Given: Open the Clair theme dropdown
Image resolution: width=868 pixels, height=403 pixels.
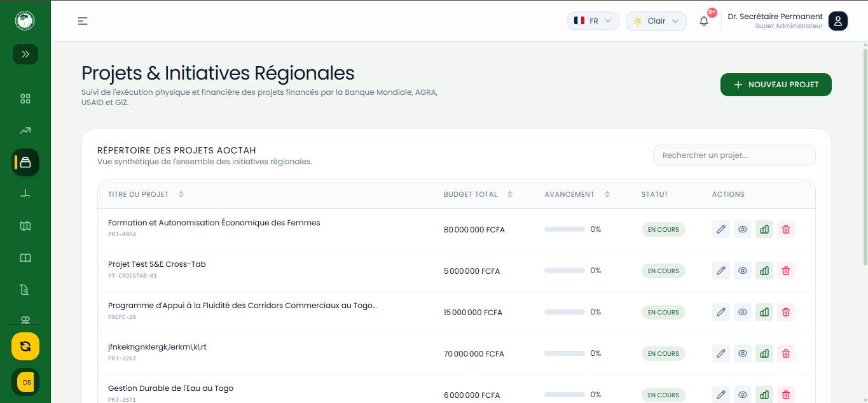Looking at the screenshot, I should (656, 21).
